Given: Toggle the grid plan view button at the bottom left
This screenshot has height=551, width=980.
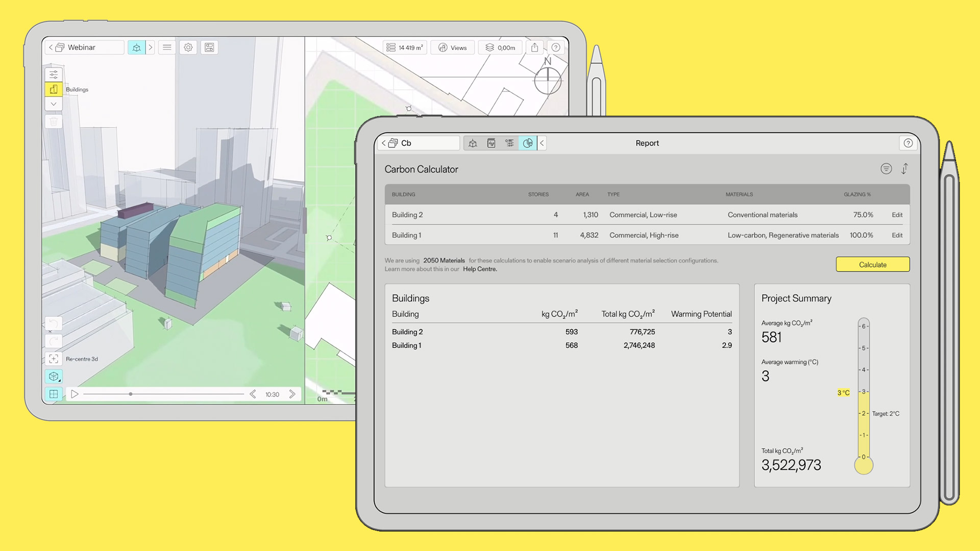Looking at the screenshot, I should pyautogui.click(x=54, y=394).
